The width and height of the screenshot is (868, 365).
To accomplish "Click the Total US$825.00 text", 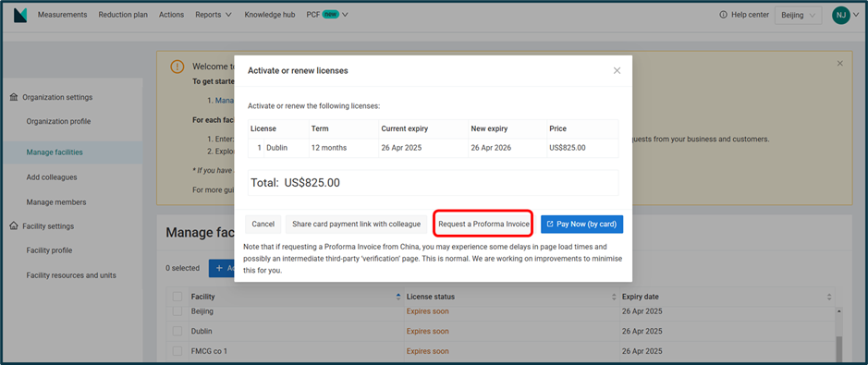I will click(296, 183).
